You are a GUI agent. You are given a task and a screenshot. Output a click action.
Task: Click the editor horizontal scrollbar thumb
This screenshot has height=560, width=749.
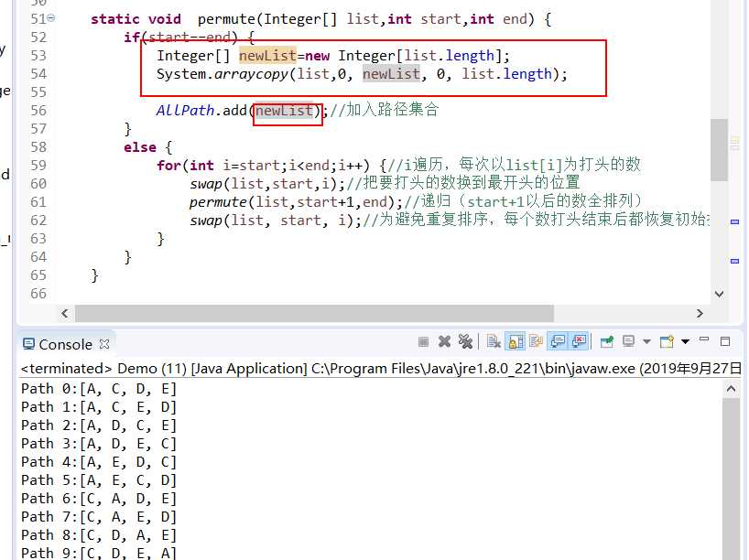pos(314,314)
